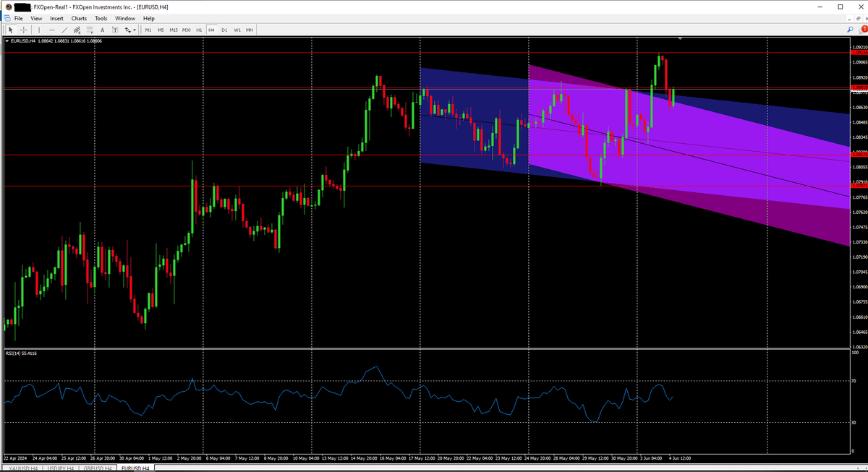This screenshot has height=472, width=868.
Task: Click the RSI scale value 70
Action: [854, 380]
